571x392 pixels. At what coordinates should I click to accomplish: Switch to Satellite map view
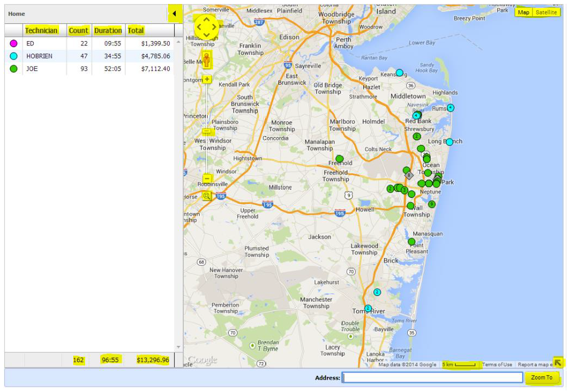click(546, 12)
